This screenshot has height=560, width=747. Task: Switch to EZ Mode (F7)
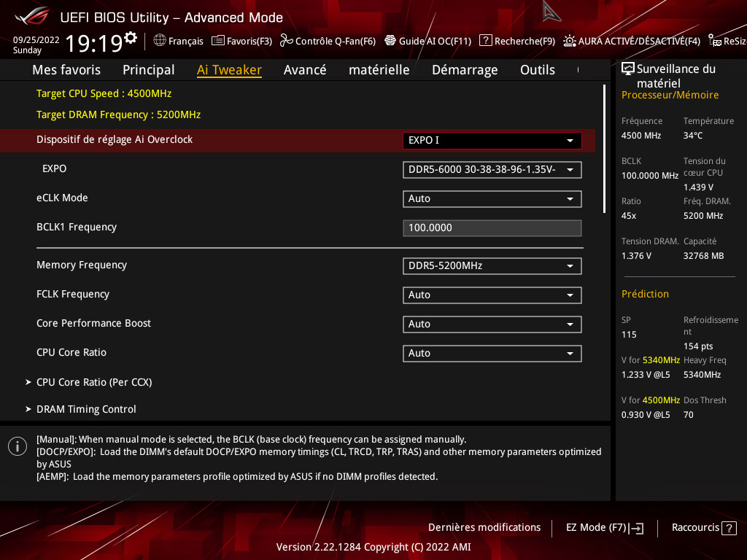[x=604, y=527]
